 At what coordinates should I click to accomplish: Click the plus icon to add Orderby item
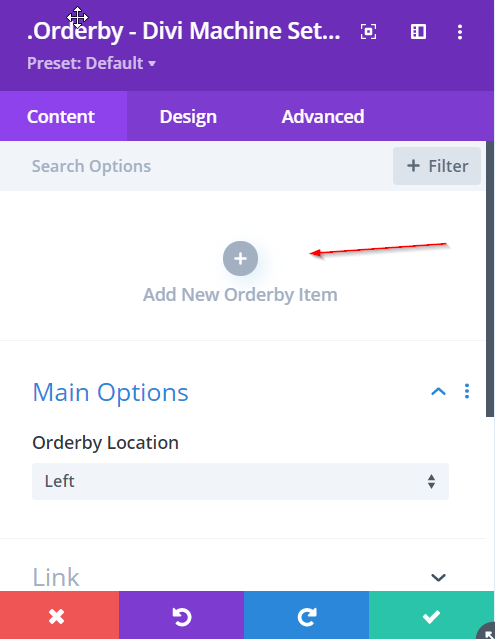click(240, 258)
